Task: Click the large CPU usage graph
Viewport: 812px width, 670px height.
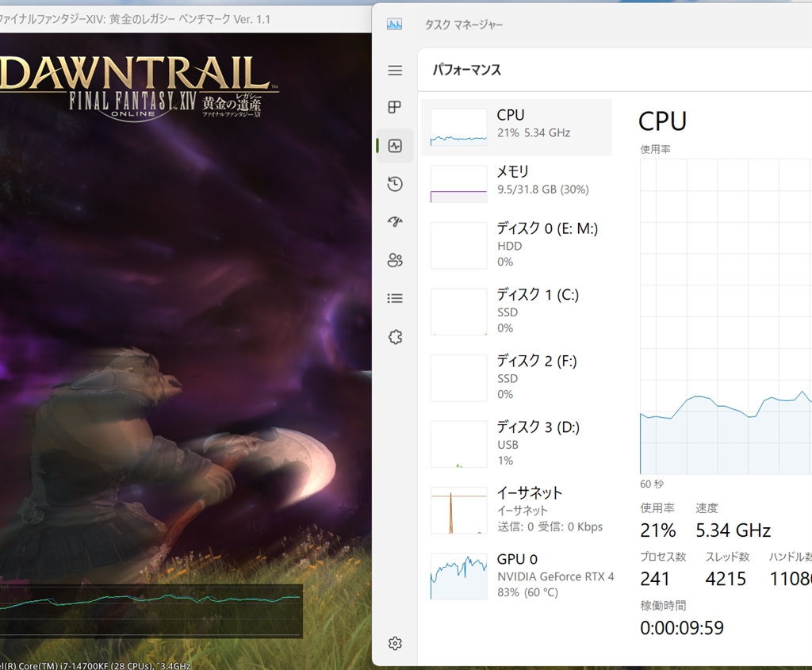Action: pos(726,316)
